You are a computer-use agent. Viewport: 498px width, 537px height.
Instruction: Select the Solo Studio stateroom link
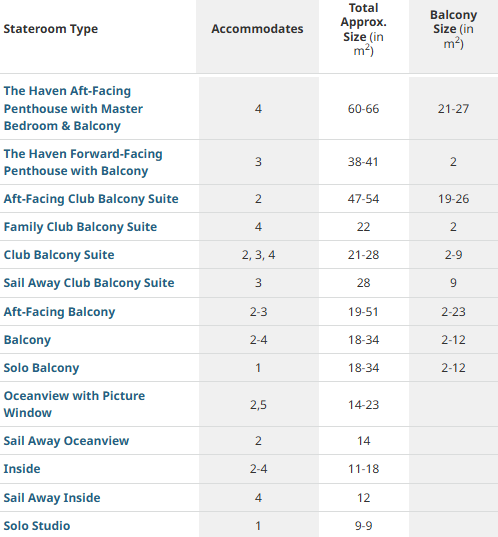pos(37,526)
